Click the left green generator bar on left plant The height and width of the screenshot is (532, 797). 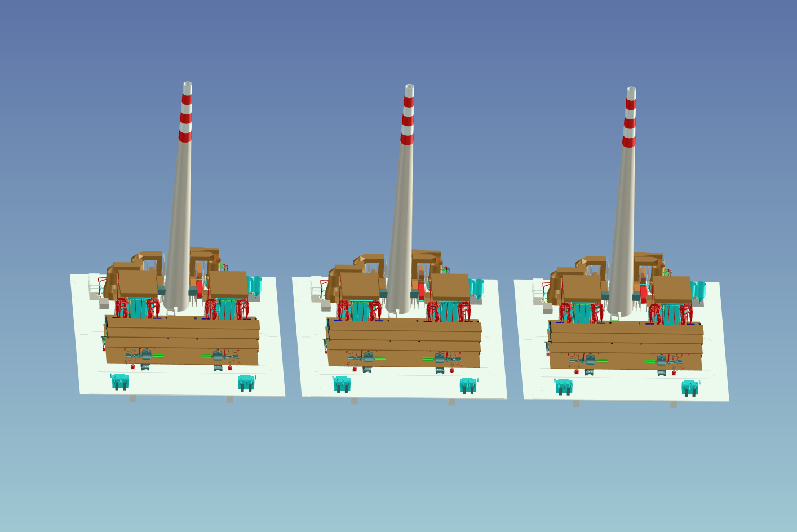(x=158, y=356)
